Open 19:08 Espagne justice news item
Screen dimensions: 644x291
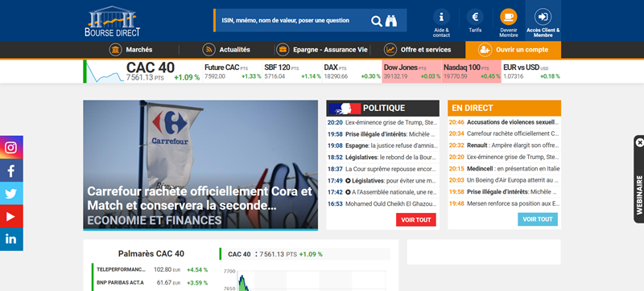point(383,145)
